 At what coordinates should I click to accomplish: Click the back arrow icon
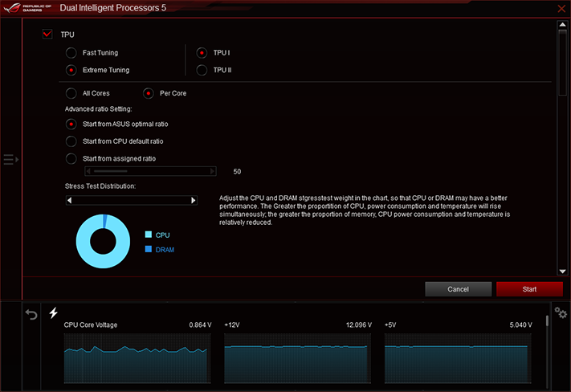click(x=31, y=314)
